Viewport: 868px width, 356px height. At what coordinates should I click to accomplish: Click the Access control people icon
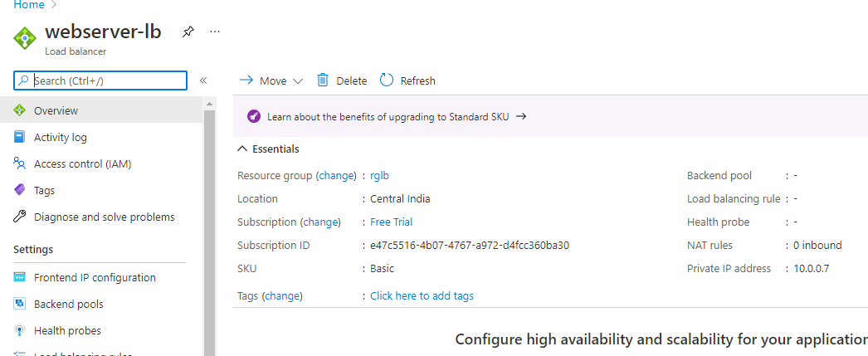tap(19, 163)
